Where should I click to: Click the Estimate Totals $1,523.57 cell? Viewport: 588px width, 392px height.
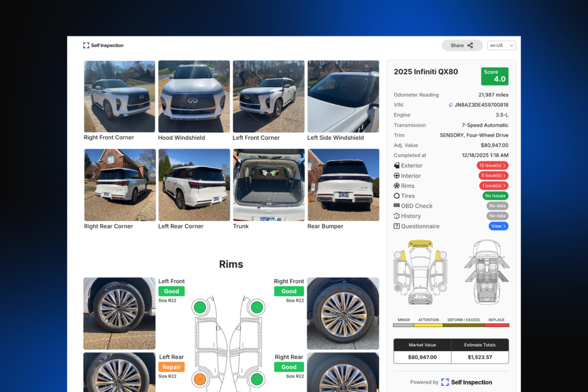pyautogui.click(x=480, y=357)
